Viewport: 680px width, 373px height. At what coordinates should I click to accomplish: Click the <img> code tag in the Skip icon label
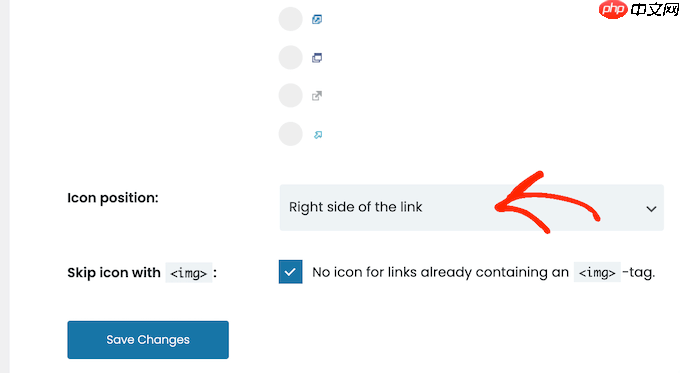189,273
